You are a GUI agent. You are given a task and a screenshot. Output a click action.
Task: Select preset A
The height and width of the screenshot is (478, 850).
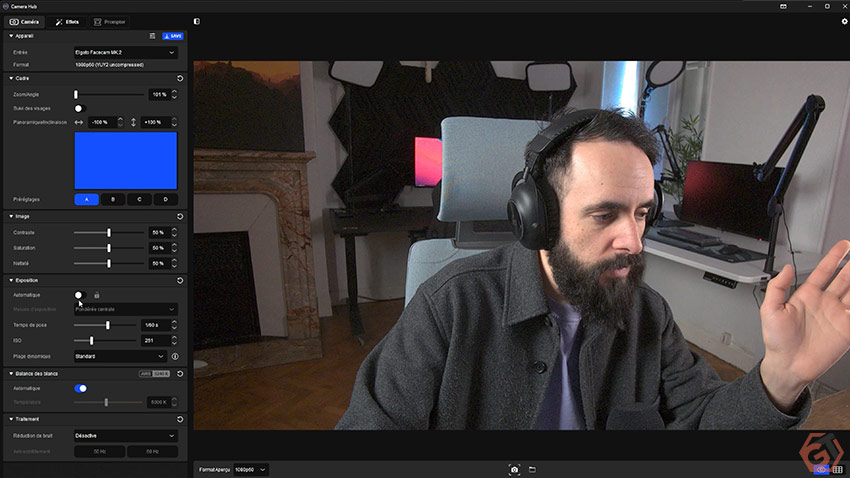(x=86, y=199)
